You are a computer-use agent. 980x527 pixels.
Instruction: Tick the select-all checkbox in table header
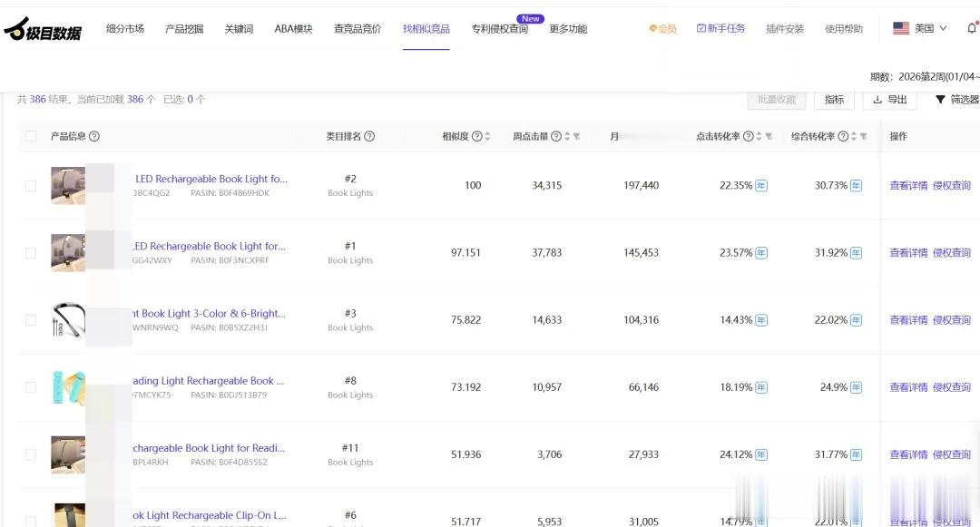(x=31, y=137)
